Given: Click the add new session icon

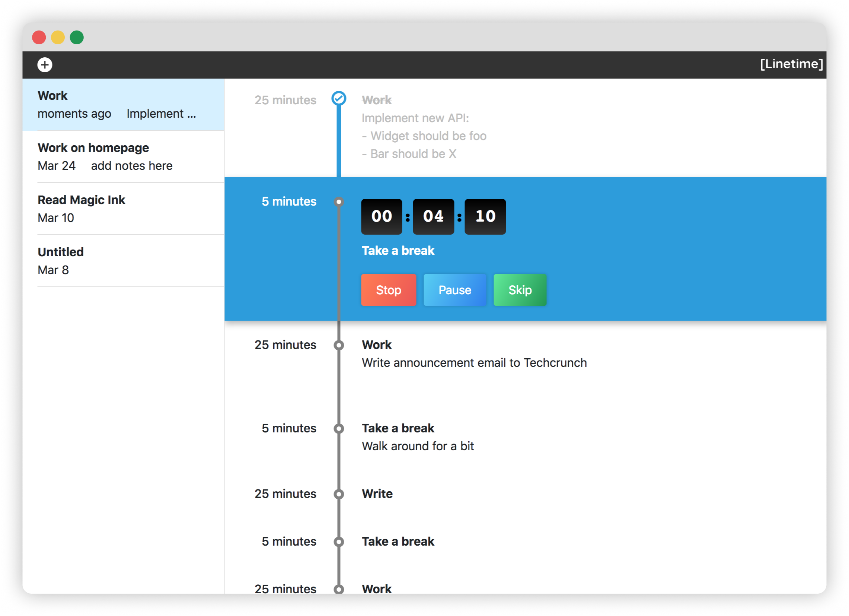Looking at the screenshot, I should [45, 65].
